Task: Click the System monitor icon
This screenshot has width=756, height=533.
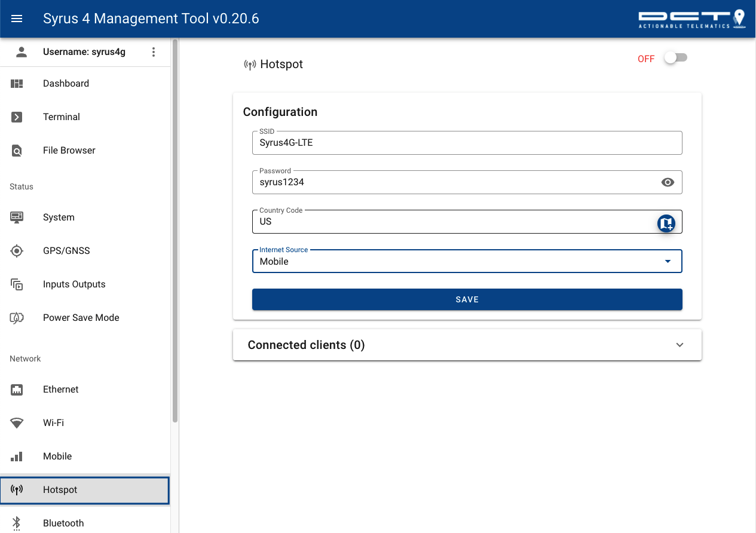Action: coord(17,218)
